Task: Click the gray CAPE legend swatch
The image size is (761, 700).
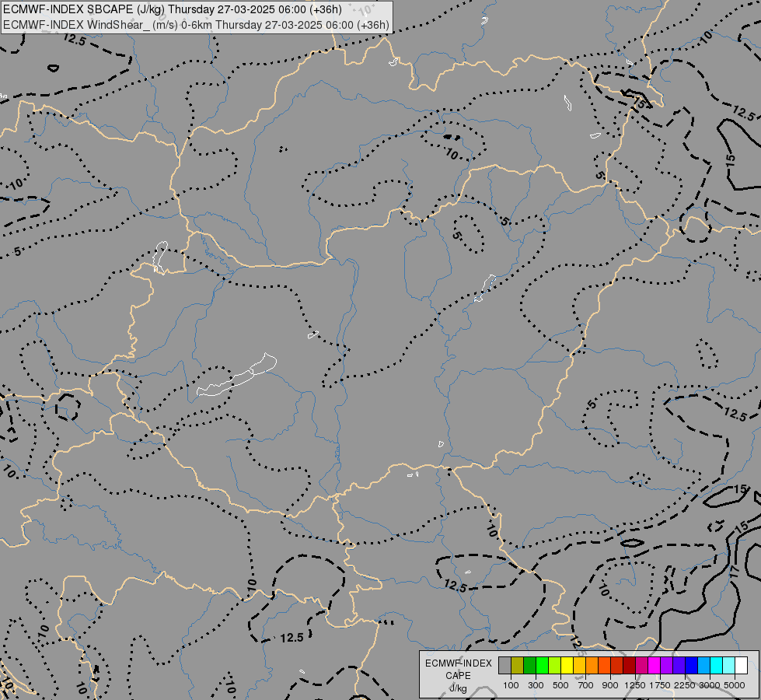Action: [x=504, y=666]
